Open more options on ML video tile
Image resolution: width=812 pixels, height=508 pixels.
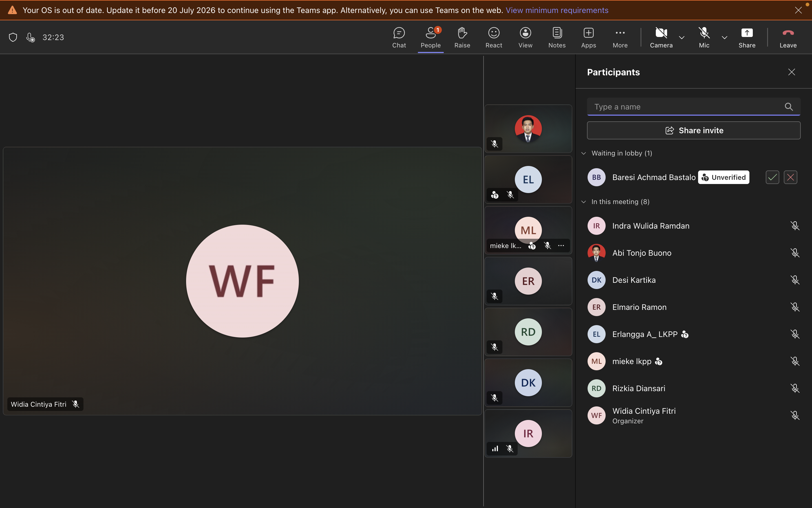561,246
